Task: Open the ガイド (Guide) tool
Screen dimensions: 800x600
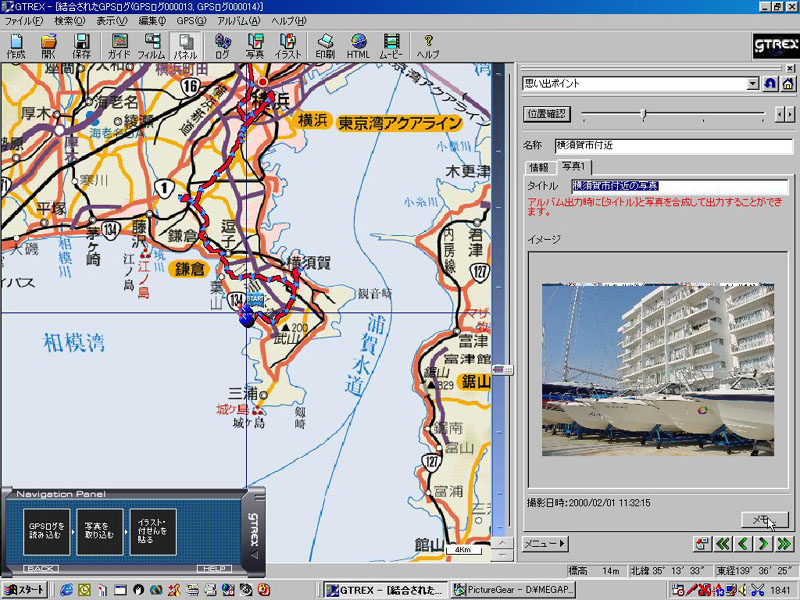Action: point(119,46)
